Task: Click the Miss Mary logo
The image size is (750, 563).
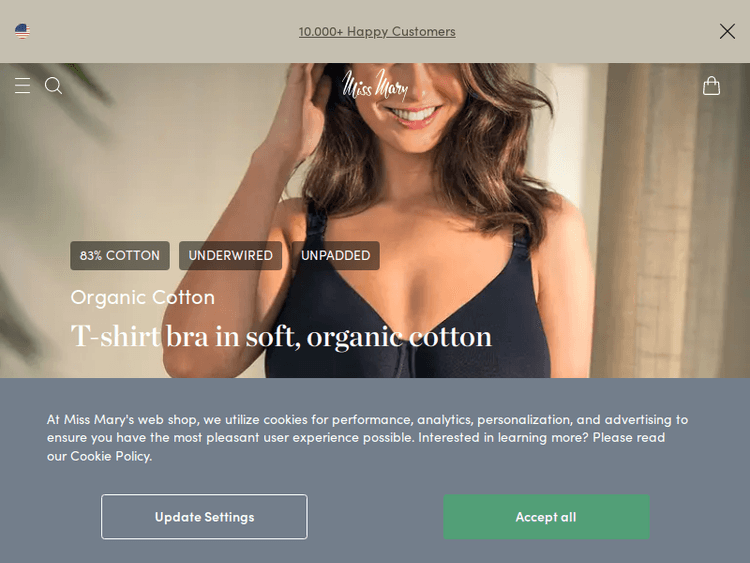Action: pyautogui.click(x=375, y=85)
